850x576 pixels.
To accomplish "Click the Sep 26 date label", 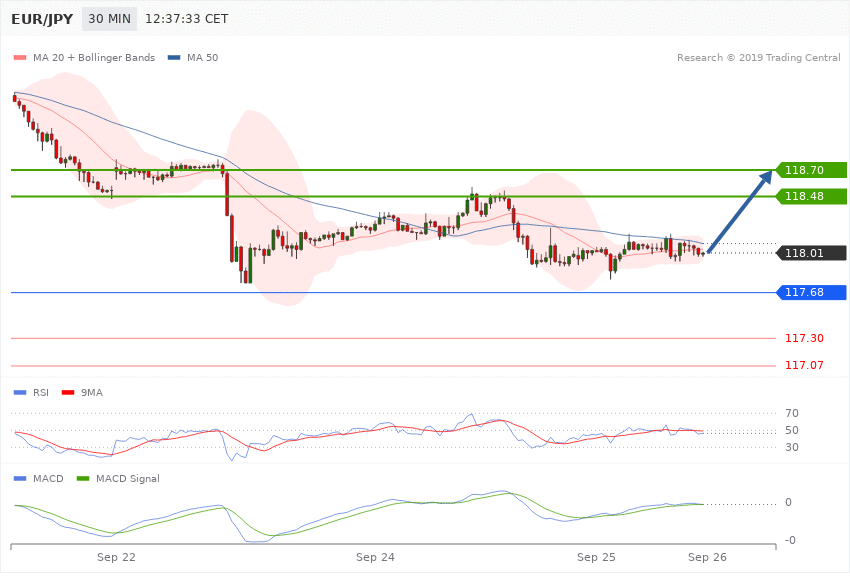I will click(707, 557).
